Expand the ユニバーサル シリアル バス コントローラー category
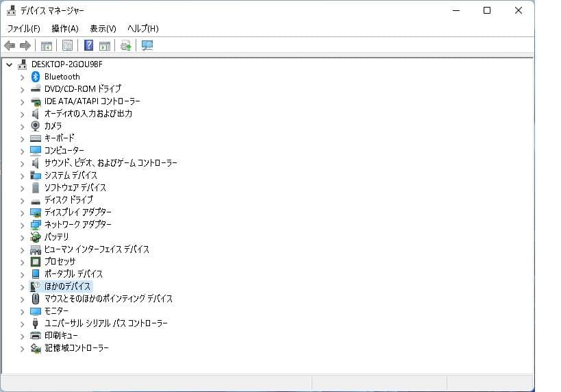This screenshot has width=561, height=392. coord(22,324)
